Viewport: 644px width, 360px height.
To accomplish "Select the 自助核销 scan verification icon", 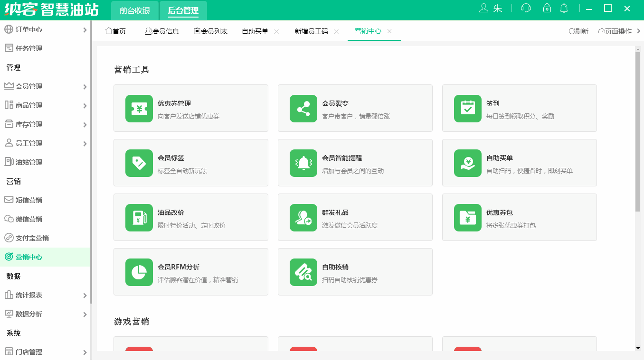I will (x=303, y=272).
